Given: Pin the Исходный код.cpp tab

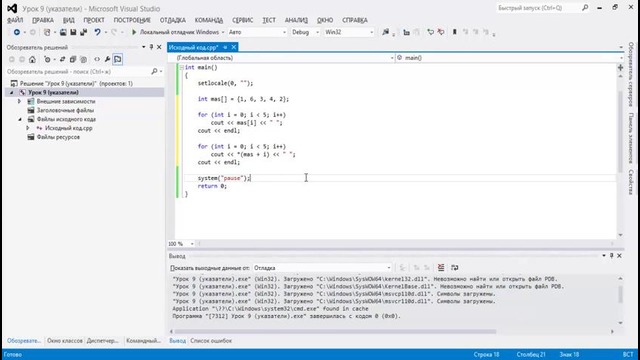Looking at the screenshot, I should pos(225,47).
